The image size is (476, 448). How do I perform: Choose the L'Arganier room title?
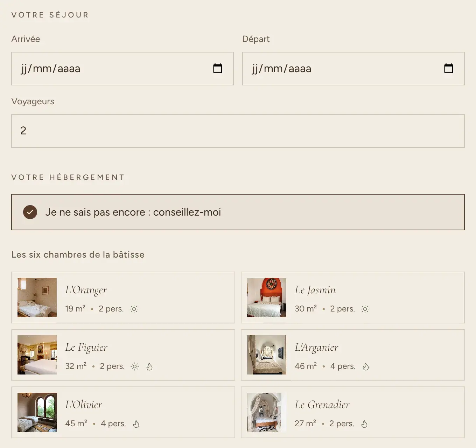click(316, 348)
